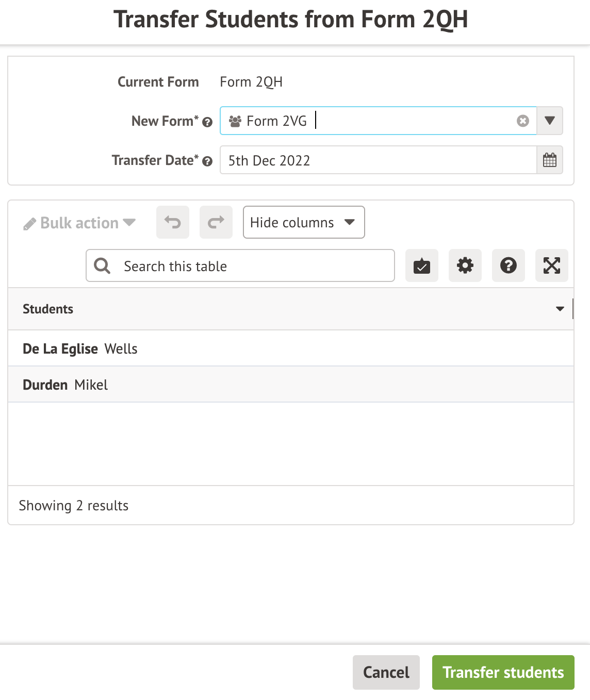Select student De La Eglise Wells row
Image resolution: width=590 pixels, height=700 pixels.
80,349
